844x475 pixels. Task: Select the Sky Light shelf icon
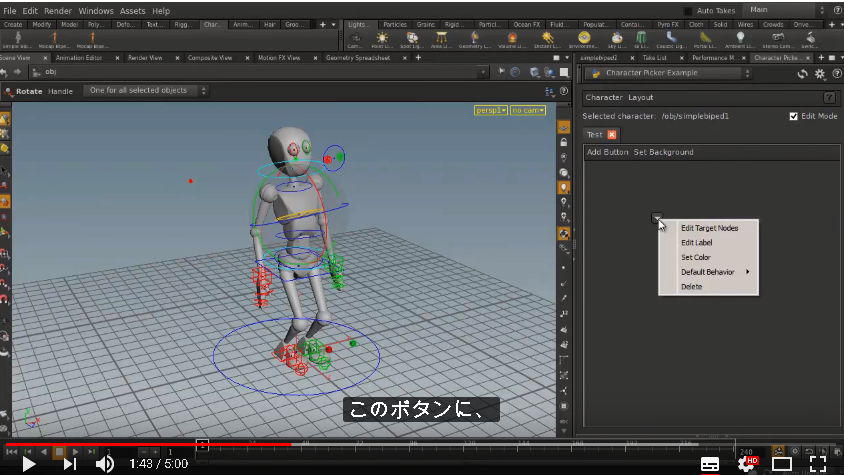pyautogui.click(x=617, y=39)
